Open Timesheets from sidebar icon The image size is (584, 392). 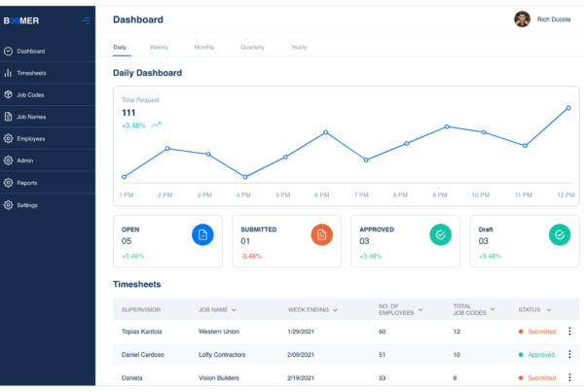point(9,73)
